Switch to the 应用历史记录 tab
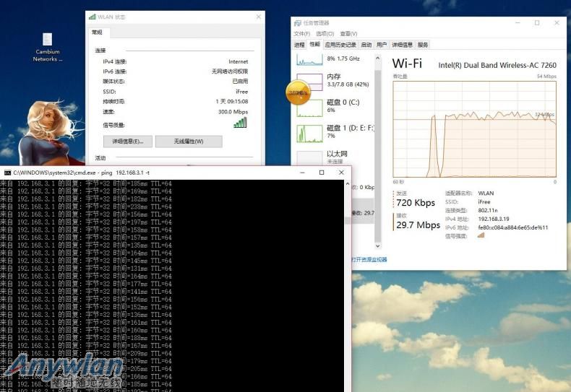The image size is (571, 392). pyautogui.click(x=340, y=45)
